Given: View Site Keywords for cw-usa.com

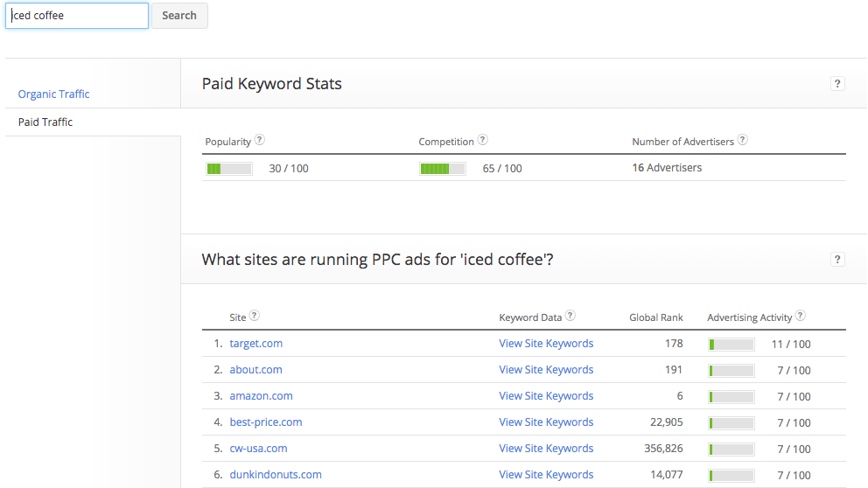Looking at the screenshot, I should tap(546, 449).
